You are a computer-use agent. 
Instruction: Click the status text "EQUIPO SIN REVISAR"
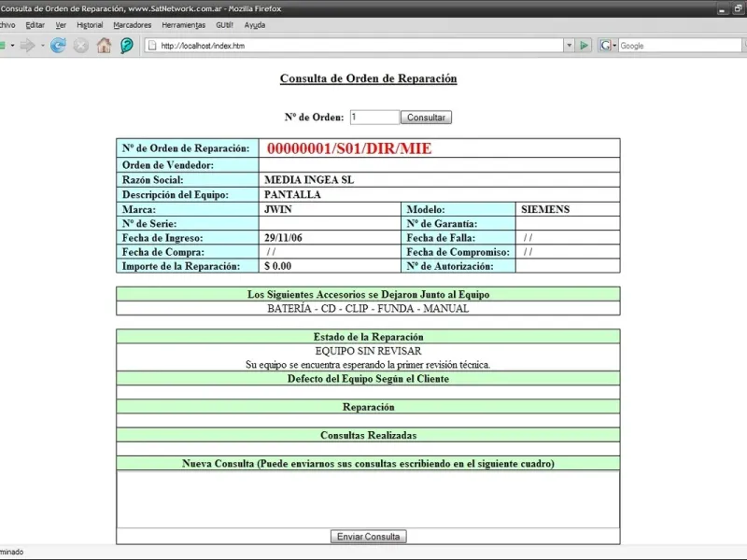point(368,351)
